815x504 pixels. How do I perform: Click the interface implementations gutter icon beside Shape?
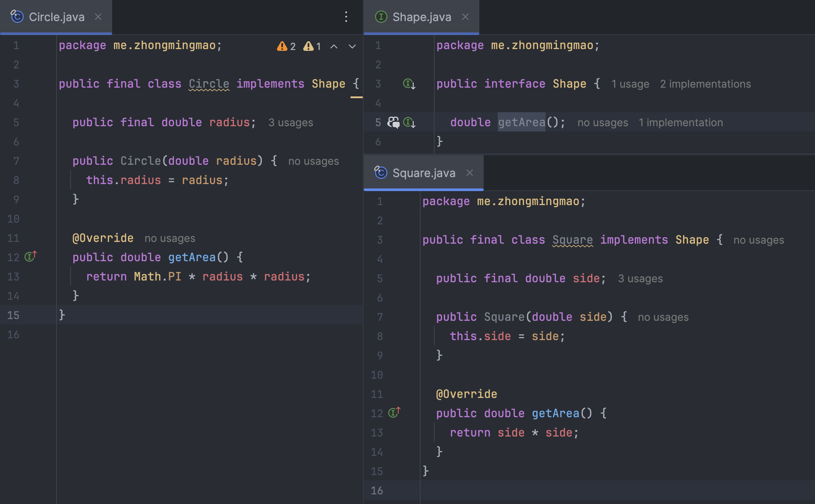[x=409, y=84]
